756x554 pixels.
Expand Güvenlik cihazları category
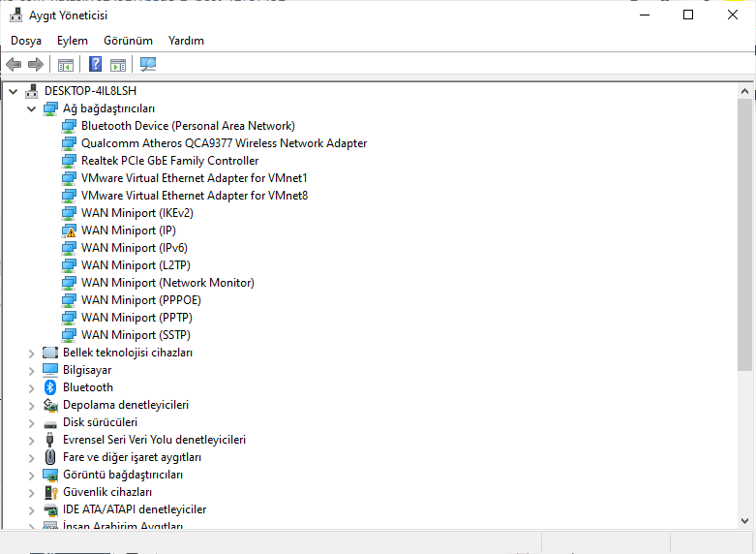coord(31,493)
